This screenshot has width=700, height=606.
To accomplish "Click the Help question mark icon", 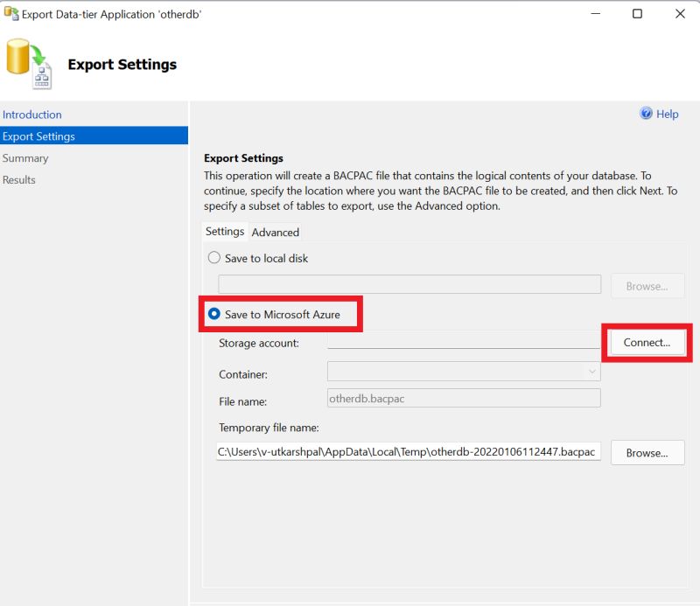I will [646, 114].
